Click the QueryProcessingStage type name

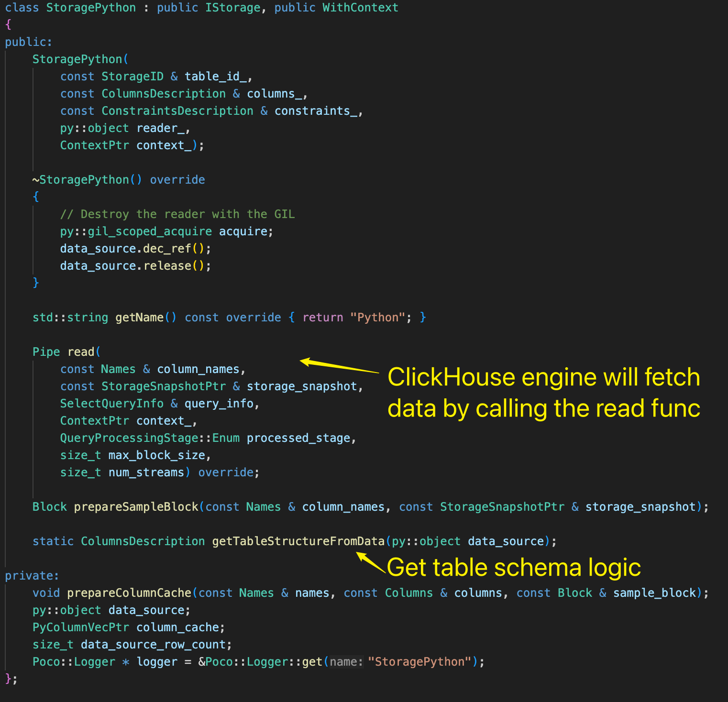coord(129,438)
